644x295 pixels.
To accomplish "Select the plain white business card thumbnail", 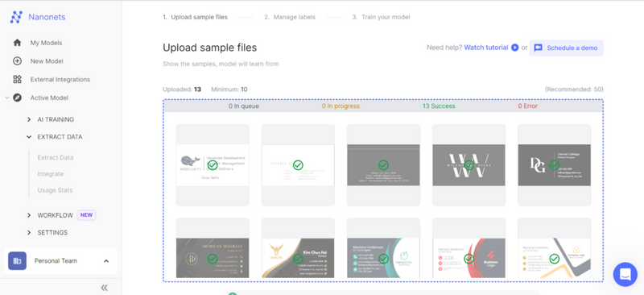I will click(x=298, y=165).
